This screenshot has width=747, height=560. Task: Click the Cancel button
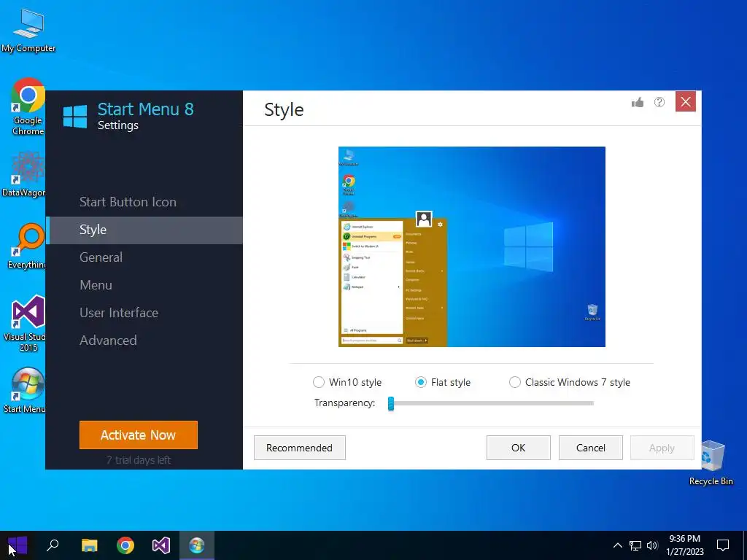click(x=591, y=448)
